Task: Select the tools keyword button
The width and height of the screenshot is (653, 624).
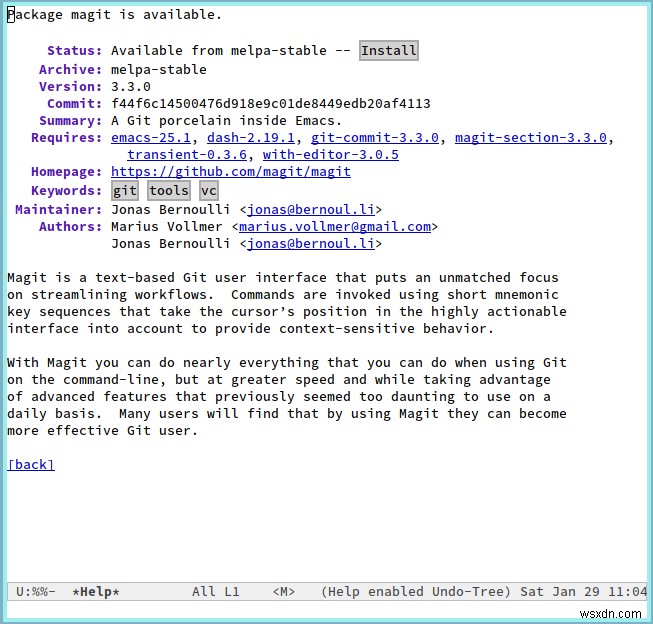Action: [x=169, y=190]
